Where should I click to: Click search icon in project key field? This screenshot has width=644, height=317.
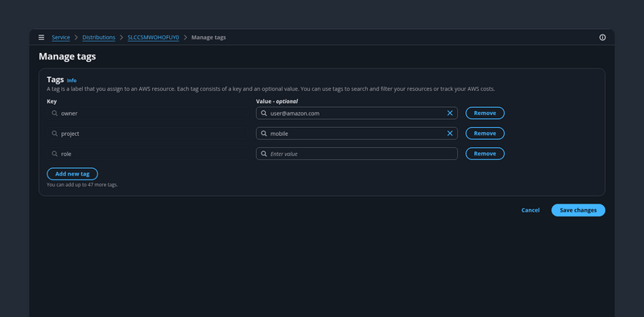tap(55, 134)
